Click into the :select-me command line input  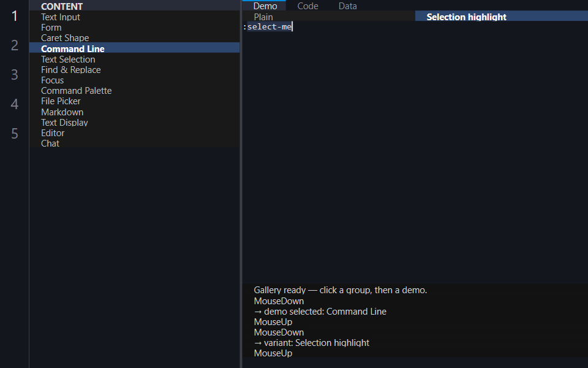point(415,26)
